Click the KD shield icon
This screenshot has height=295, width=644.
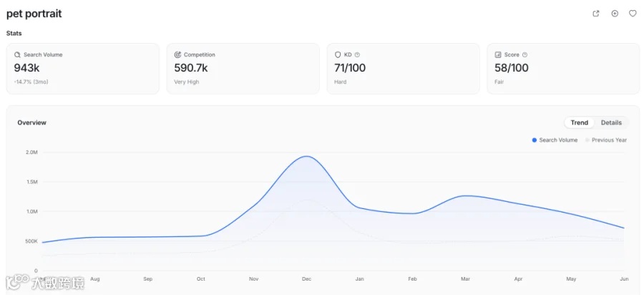coord(338,54)
